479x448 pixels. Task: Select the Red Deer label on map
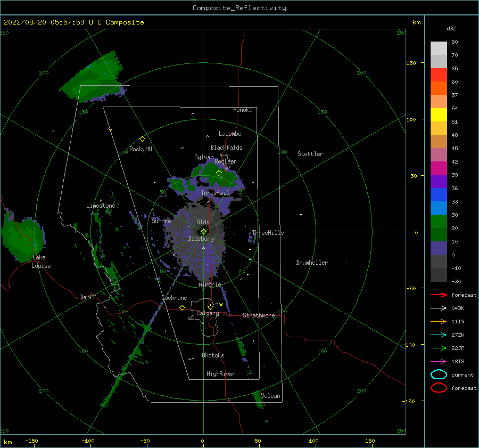click(226, 161)
